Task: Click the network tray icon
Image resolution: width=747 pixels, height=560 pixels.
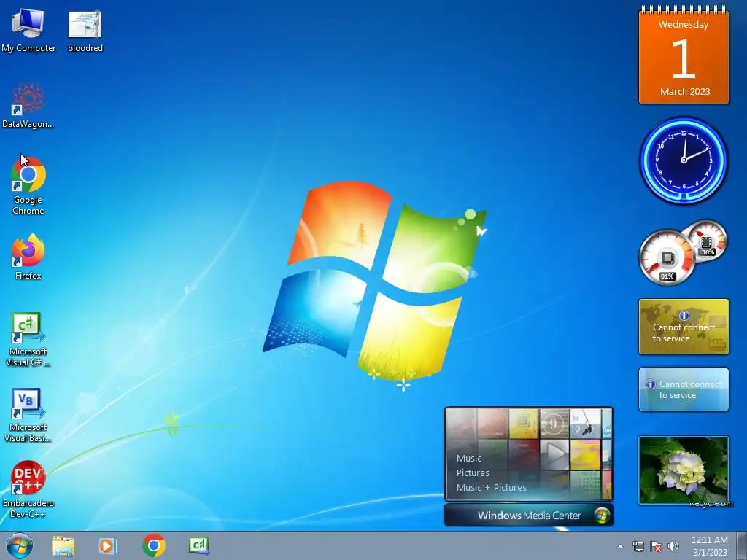Action: coord(638,546)
